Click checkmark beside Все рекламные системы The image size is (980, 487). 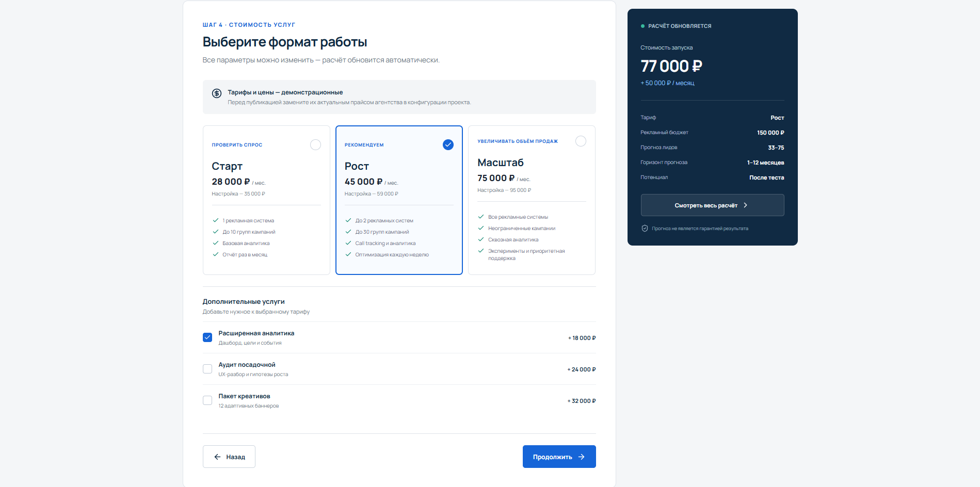[x=481, y=217]
